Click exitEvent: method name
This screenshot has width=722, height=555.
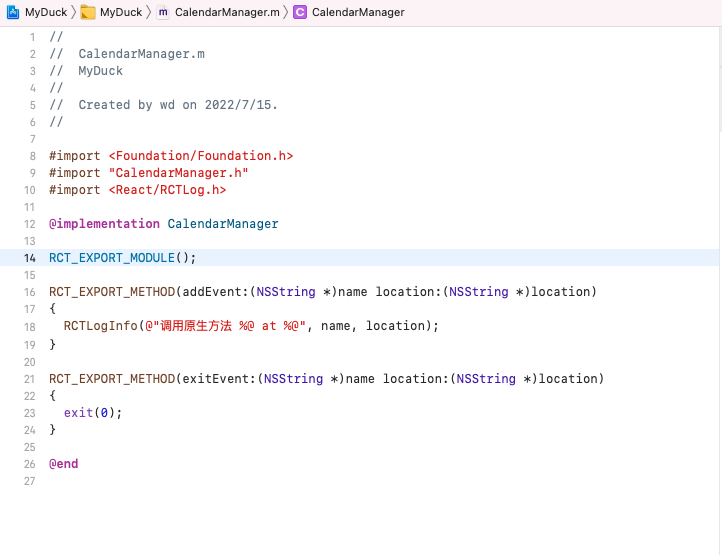[220, 379]
